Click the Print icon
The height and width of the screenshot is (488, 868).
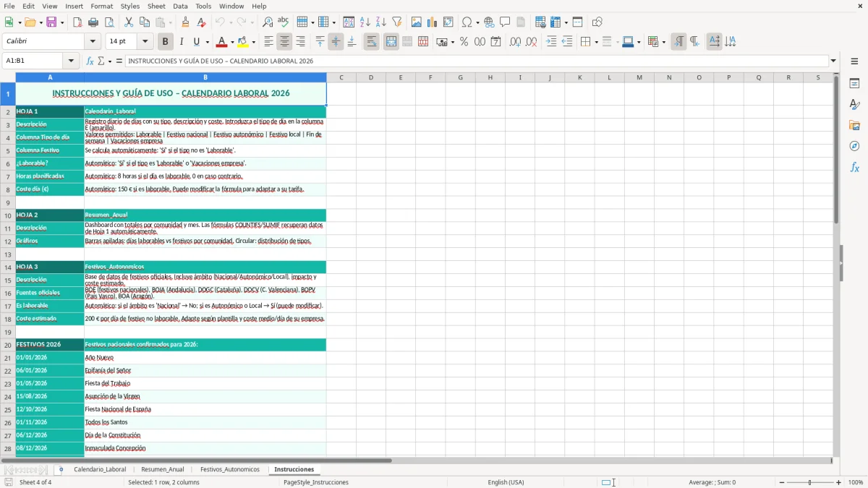coord(93,22)
